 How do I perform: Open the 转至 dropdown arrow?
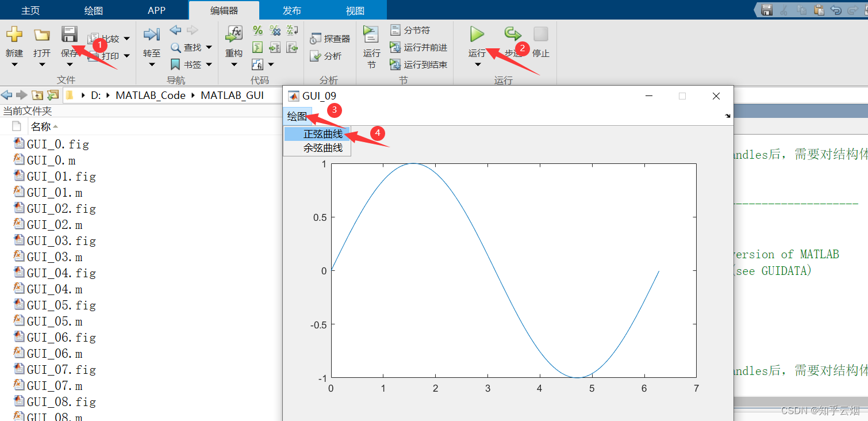click(152, 64)
